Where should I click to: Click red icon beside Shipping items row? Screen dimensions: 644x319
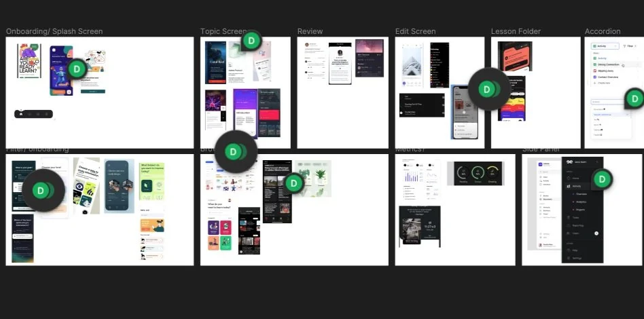pyautogui.click(x=594, y=71)
